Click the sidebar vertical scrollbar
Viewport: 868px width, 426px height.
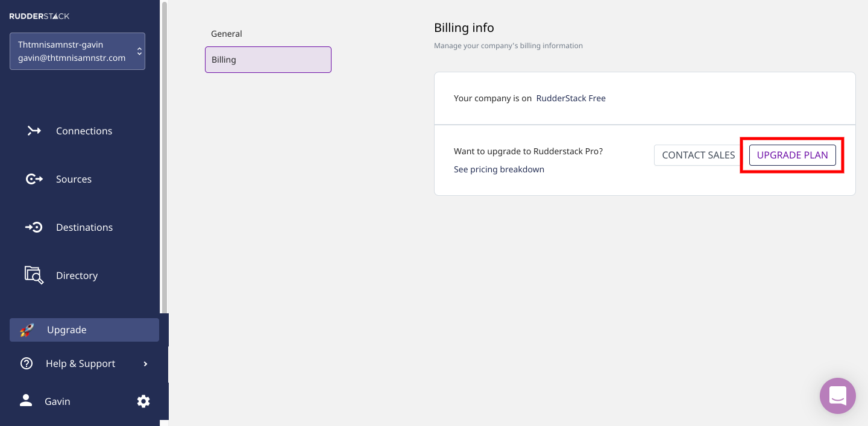pos(164,157)
